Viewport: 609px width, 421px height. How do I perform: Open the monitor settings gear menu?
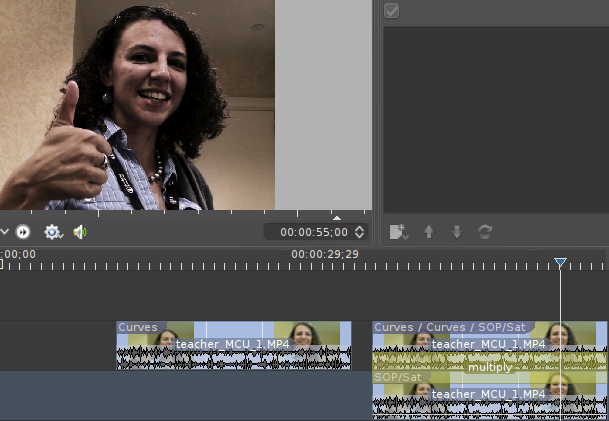pos(53,232)
